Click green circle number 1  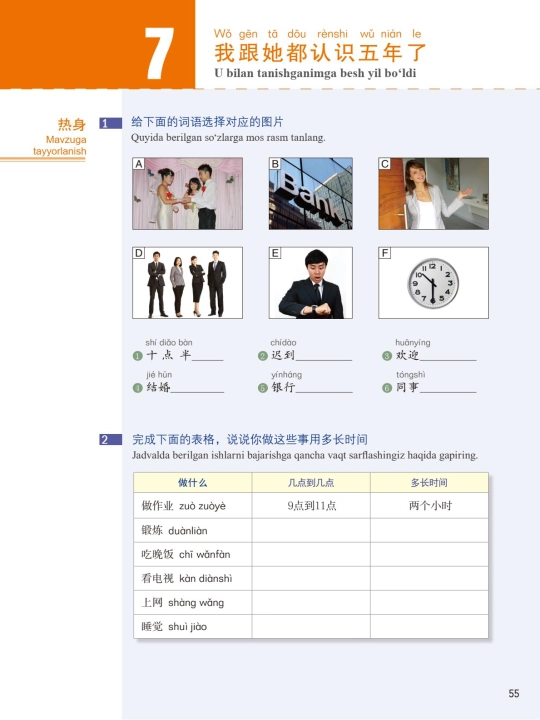[x=137, y=356]
